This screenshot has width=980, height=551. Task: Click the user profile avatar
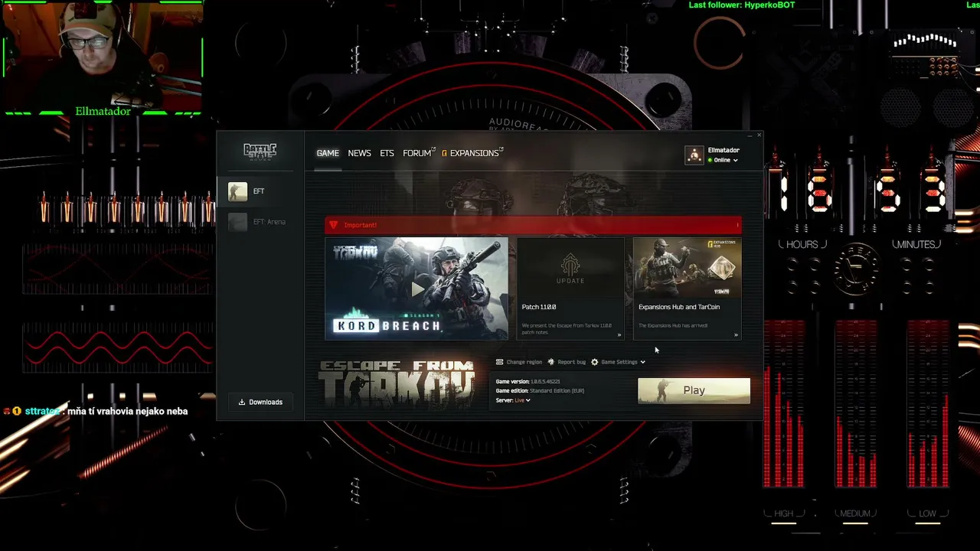(x=694, y=155)
